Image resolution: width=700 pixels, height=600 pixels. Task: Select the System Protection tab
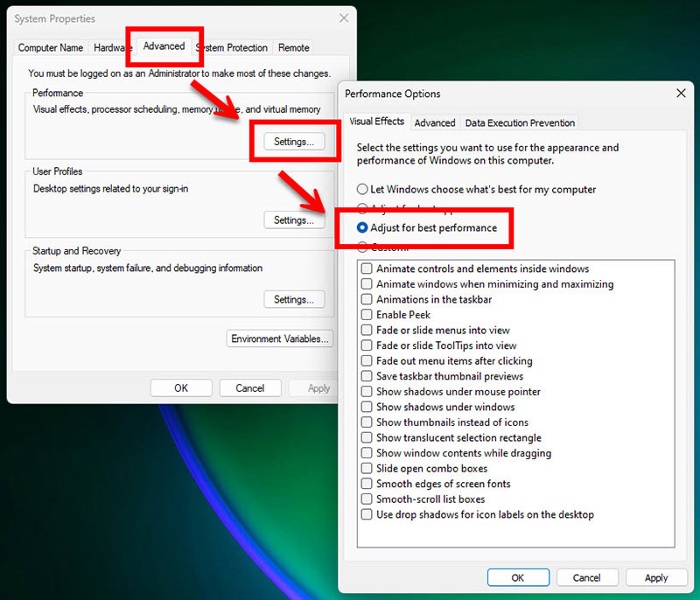point(232,48)
